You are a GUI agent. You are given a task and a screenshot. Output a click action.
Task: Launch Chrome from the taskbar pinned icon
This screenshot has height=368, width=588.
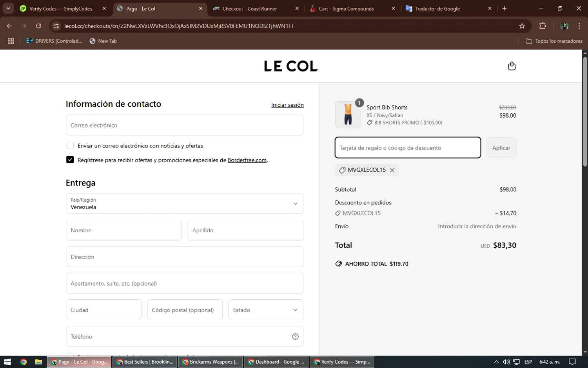[24, 362]
